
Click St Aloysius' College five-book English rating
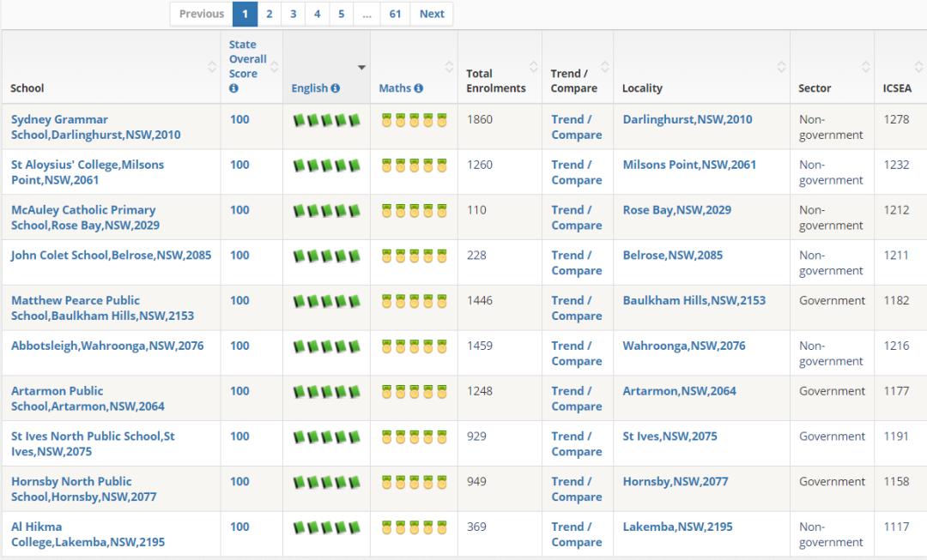coord(326,166)
